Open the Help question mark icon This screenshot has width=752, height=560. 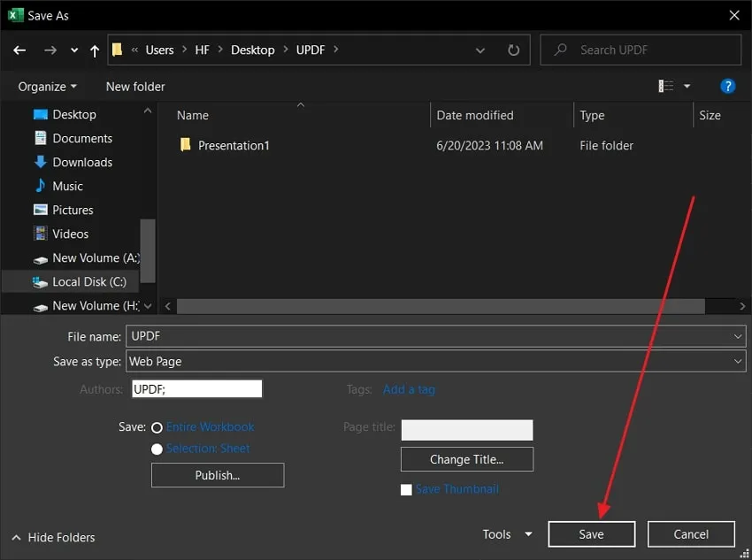(727, 86)
